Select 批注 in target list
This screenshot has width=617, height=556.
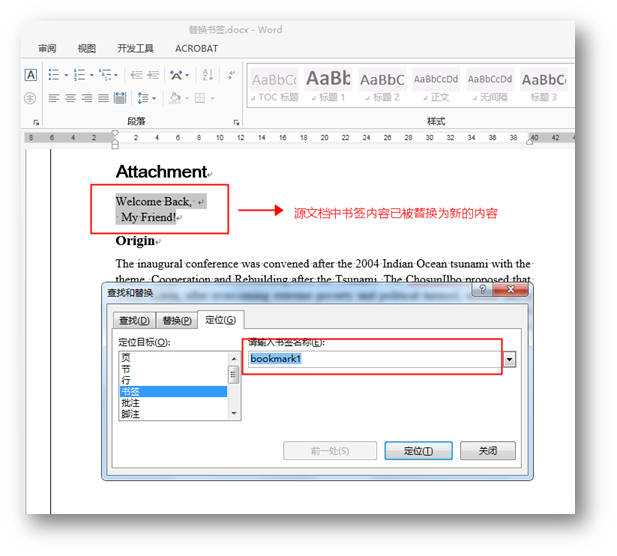173,403
